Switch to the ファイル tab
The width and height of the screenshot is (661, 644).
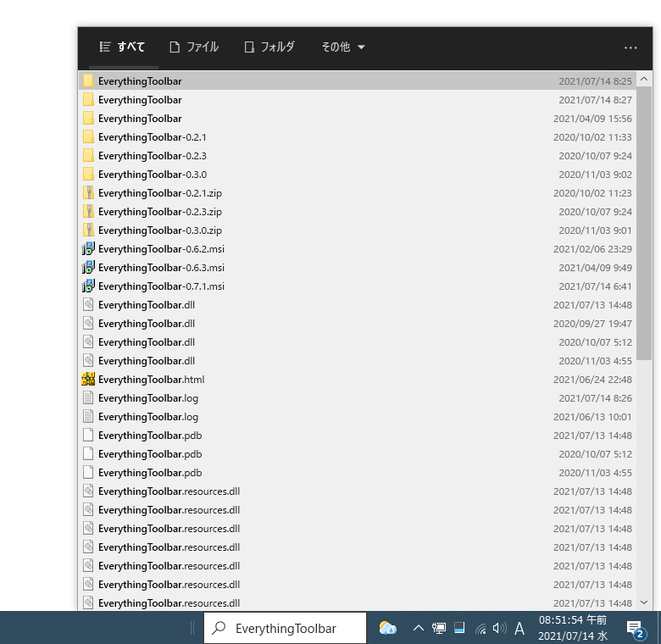coord(194,47)
